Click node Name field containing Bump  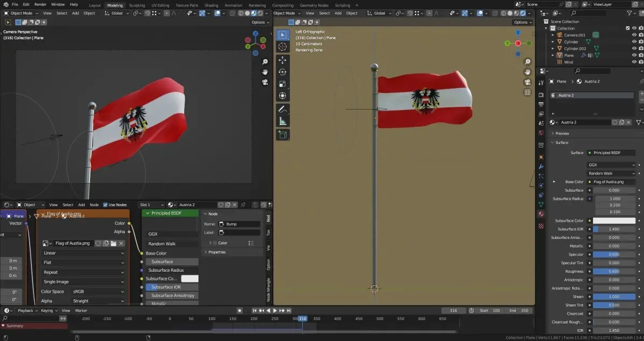tap(238, 224)
